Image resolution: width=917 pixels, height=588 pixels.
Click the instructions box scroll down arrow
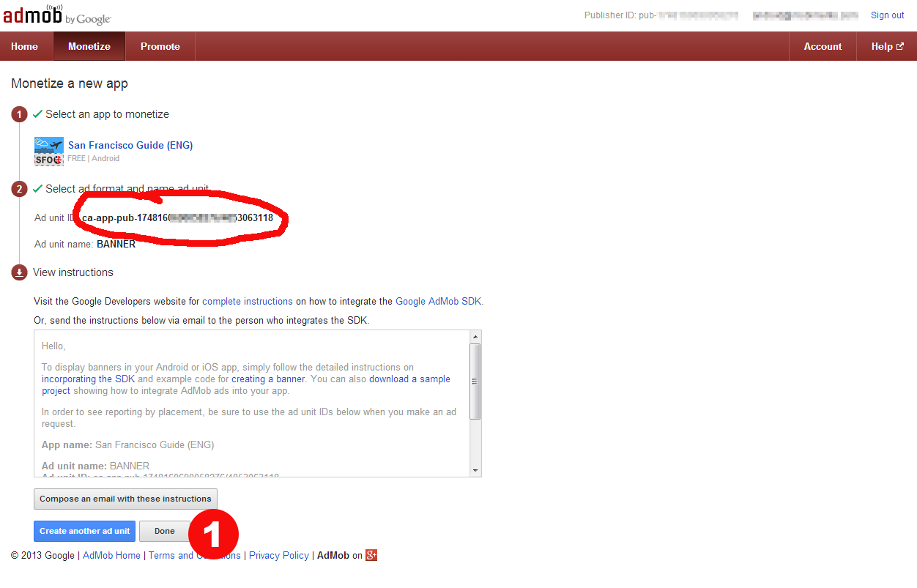(475, 470)
